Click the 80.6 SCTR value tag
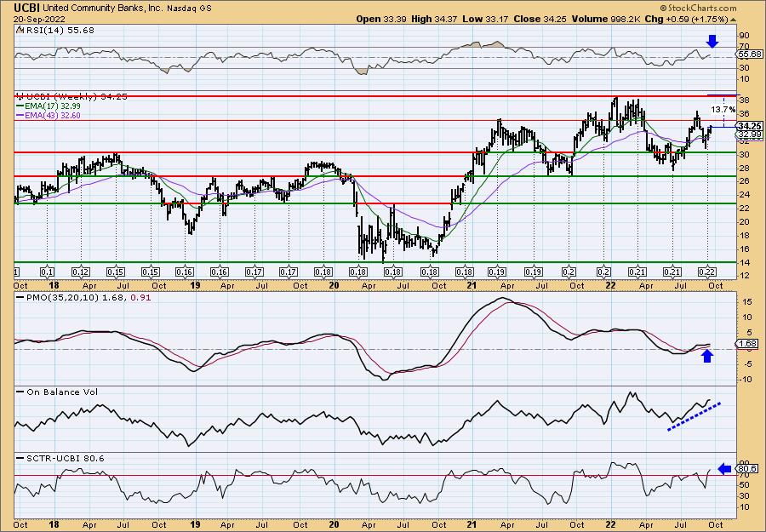 (x=748, y=469)
